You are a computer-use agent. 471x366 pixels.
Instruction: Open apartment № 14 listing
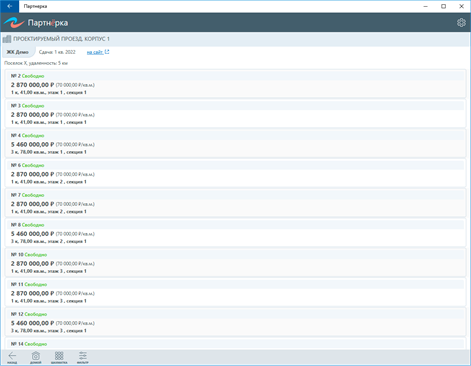[x=235, y=344]
